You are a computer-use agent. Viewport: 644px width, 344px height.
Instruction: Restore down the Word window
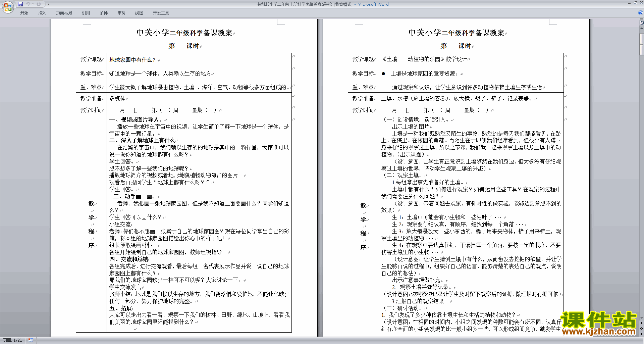point(635,3)
